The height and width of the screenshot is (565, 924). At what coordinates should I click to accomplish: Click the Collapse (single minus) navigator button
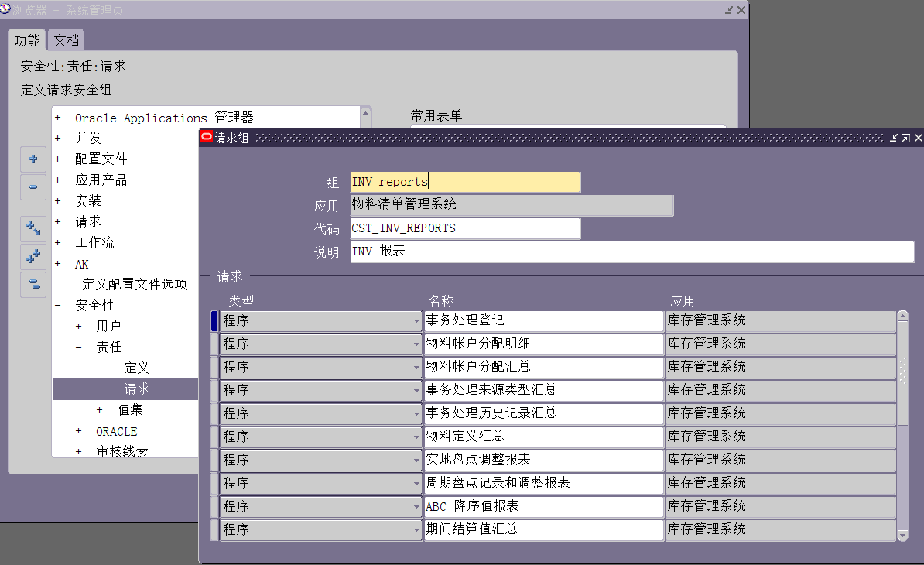coord(33,187)
